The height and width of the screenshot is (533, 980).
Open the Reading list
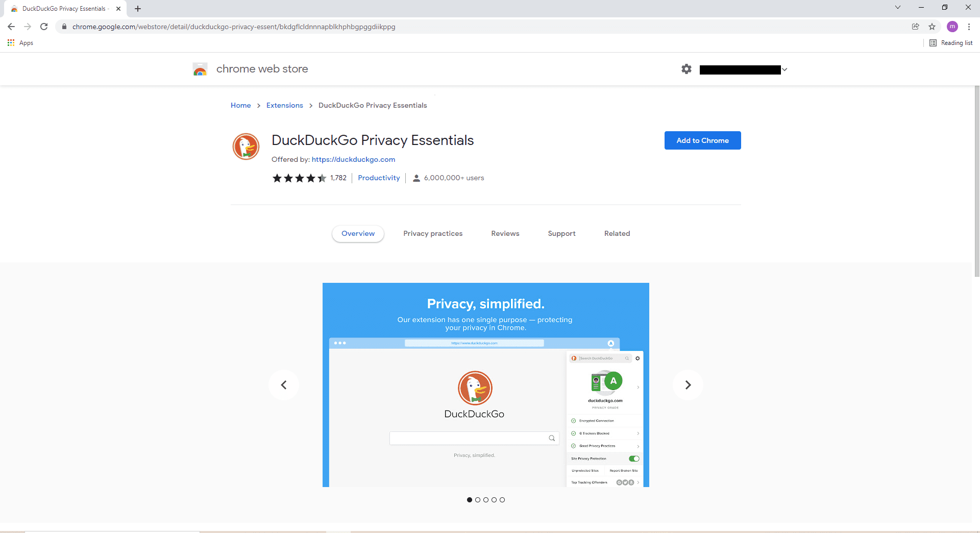[951, 43]
